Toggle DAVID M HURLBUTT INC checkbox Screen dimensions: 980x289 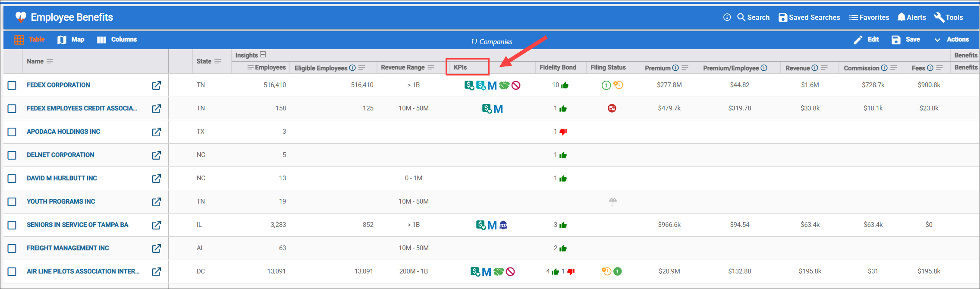tap(12, 179)
